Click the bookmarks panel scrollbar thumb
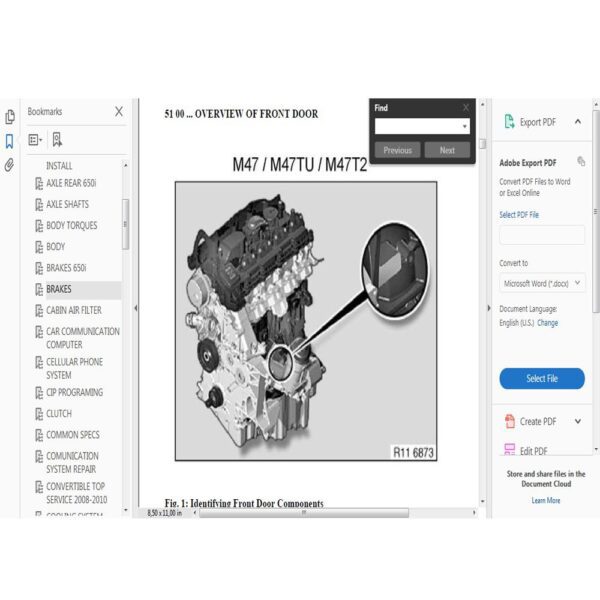The width and height of the screenshot is (600, 600). [x=125, y=224]
